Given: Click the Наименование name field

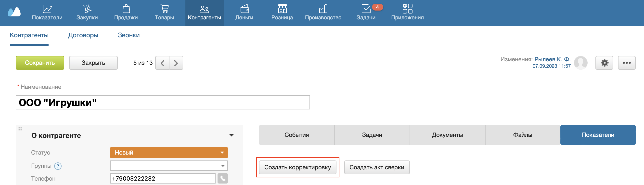Looking at the screenshot, I should (163, 102).
